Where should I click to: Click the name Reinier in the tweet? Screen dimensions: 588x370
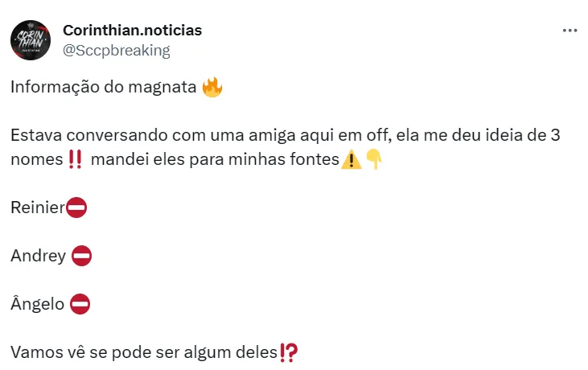(37, 208)
